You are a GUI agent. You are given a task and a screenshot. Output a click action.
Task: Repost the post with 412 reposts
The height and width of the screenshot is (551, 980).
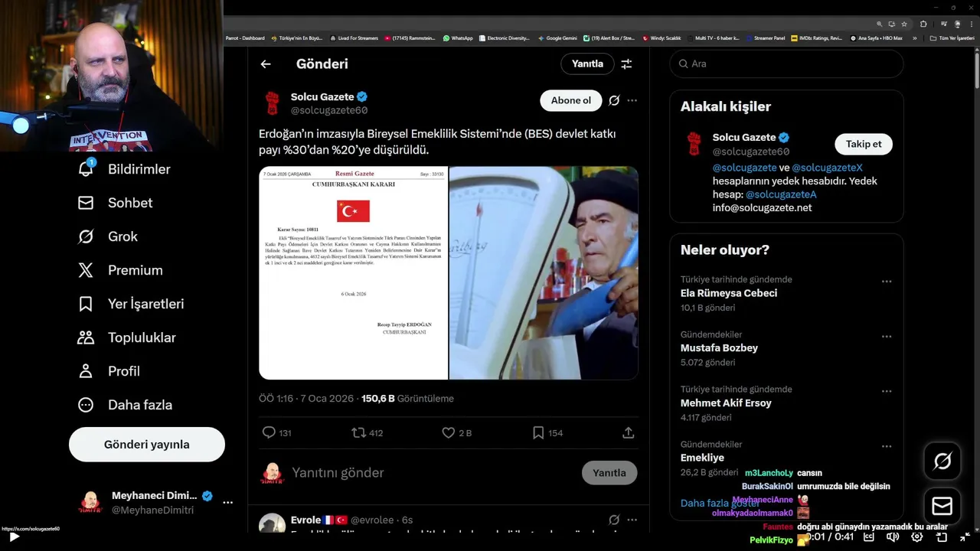tap(358, 432)
